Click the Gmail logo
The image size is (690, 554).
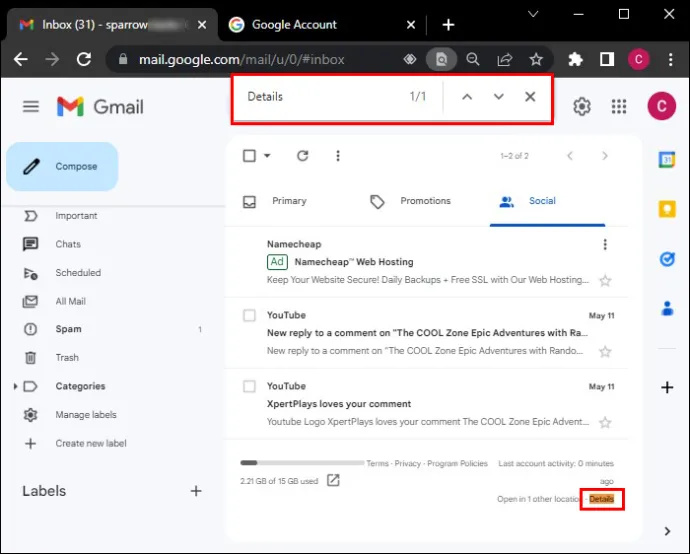tap(100, 106)
